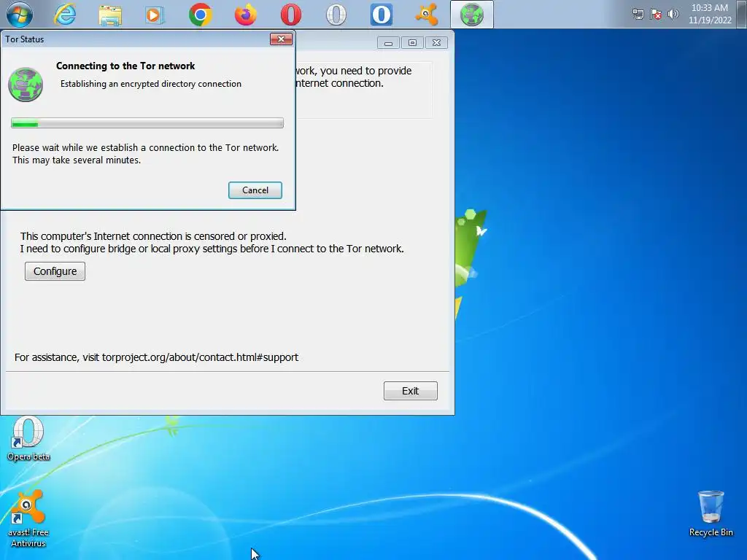
Task: Open Configure for bridge or proxy settings
Action: coord(55,271)
